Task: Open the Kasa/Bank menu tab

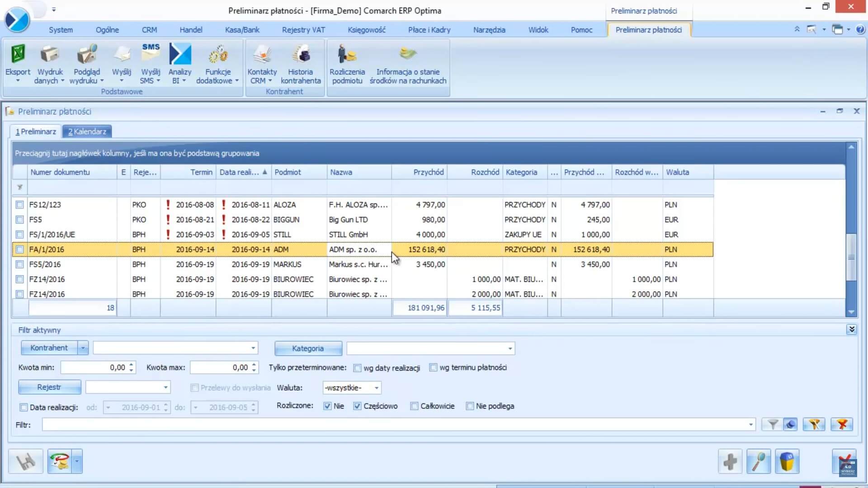Action: pyautogui.click(x=242, y=30)
